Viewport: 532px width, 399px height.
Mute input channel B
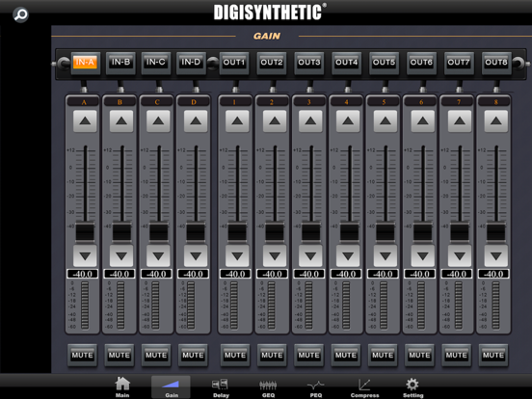coord(120,356)
